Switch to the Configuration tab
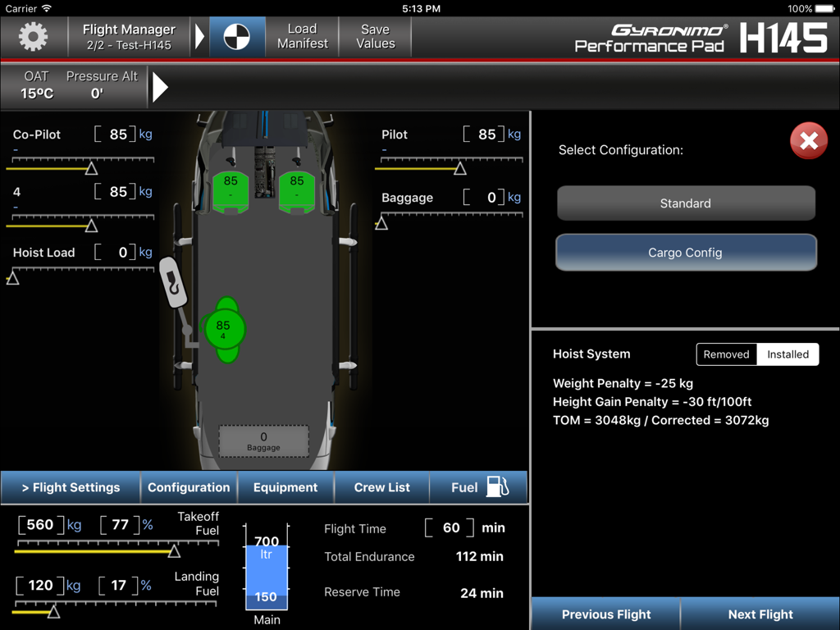The image size is (840, 630). (x=189, y=487)
